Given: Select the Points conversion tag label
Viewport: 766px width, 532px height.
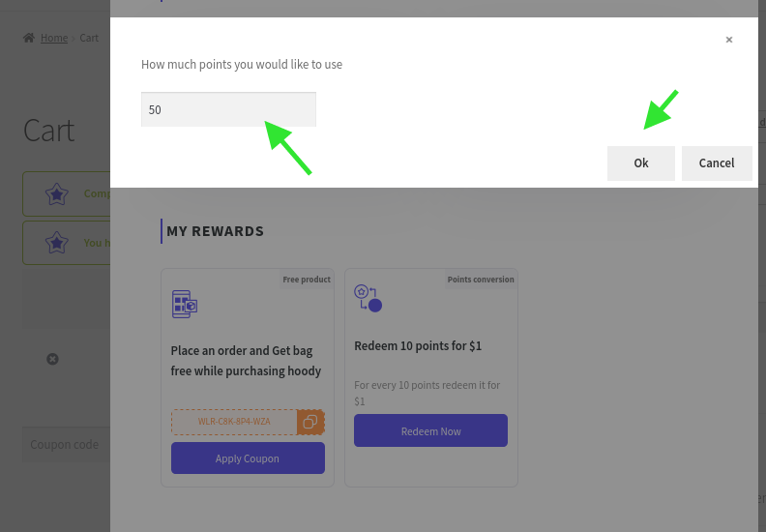Looking at the screenshot, I should (x=481, y=280).
